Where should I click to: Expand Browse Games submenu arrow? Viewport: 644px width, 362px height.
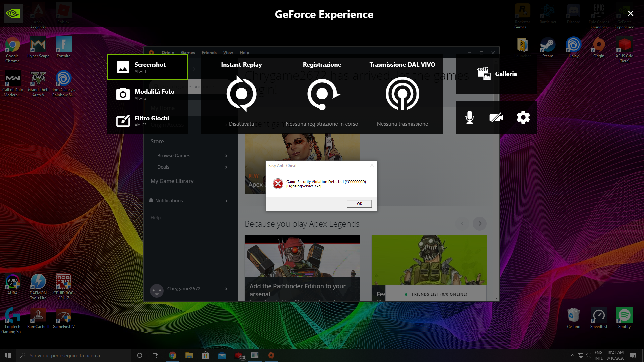226,156
